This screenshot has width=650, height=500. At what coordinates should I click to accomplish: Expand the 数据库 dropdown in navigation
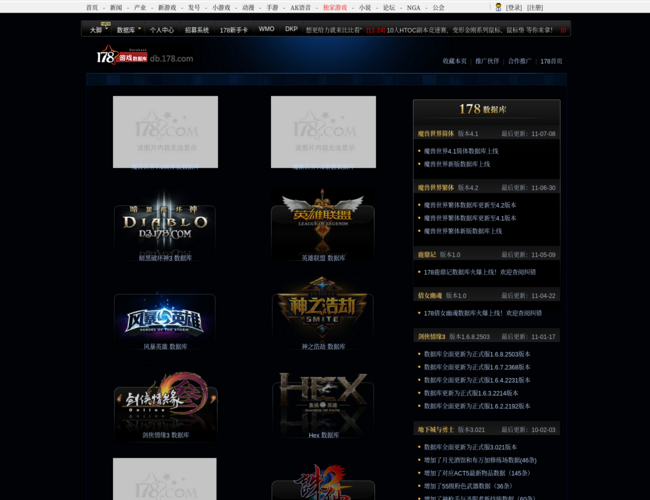tap(129, 30)
